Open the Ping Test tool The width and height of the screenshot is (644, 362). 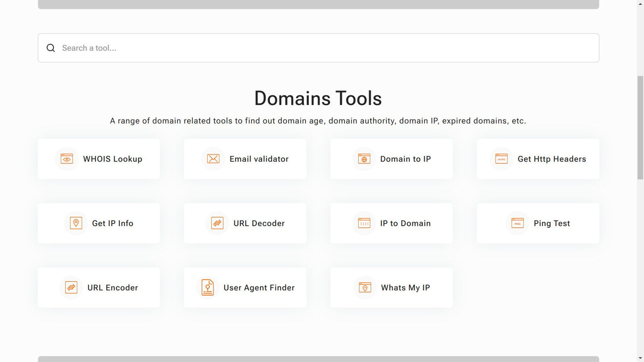[538, 223]
